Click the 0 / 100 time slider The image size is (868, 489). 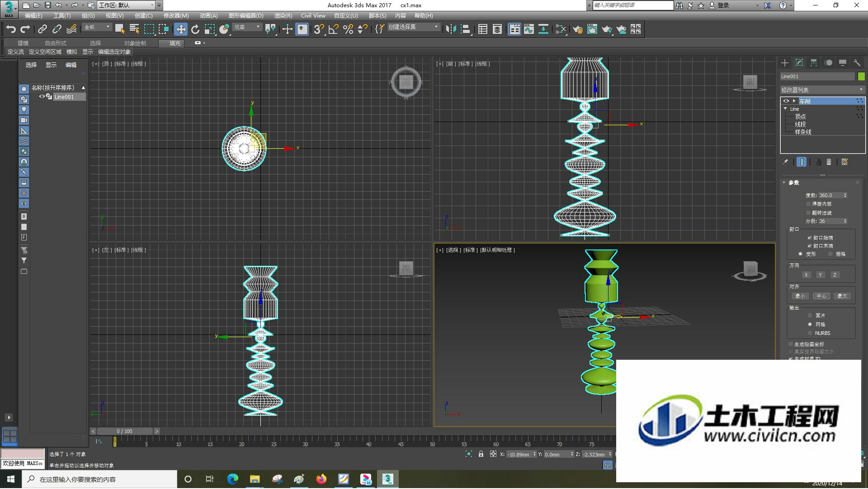click(x=125, y=432)
